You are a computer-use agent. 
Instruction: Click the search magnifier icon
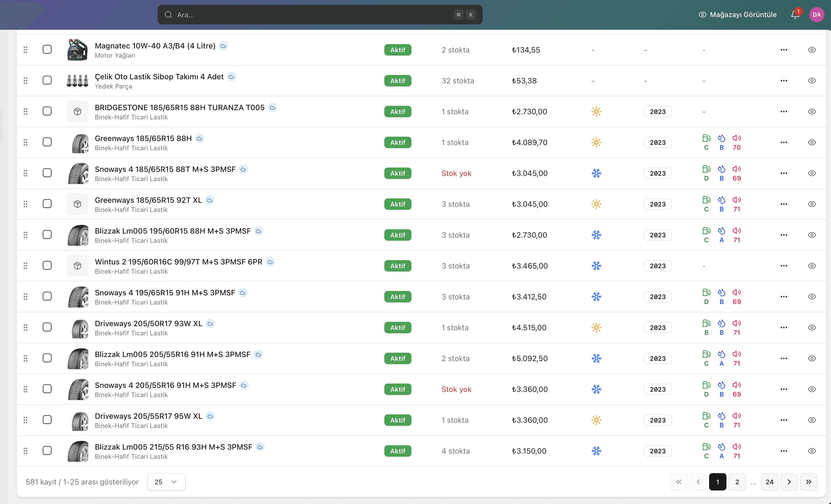pyautogui.click(x=168, y=15)
